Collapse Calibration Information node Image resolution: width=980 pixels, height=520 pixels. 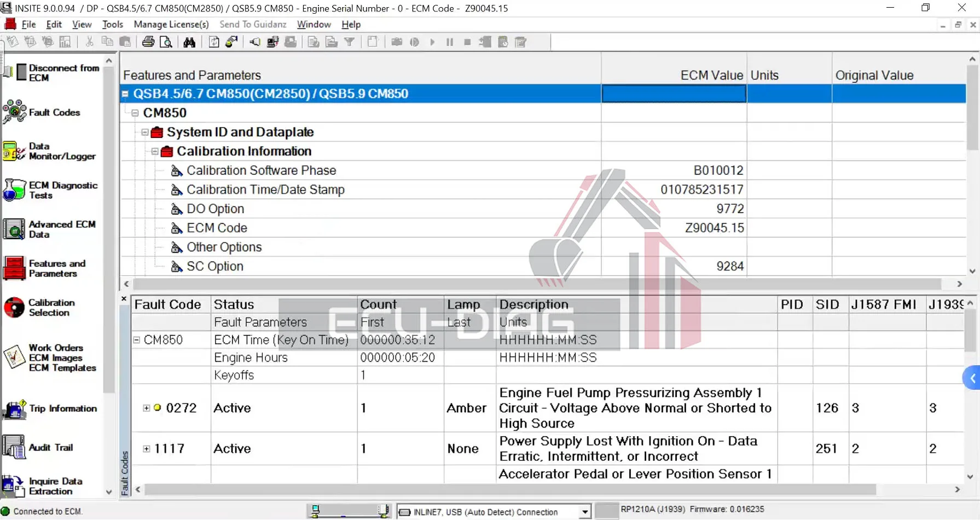pos(155,152)
